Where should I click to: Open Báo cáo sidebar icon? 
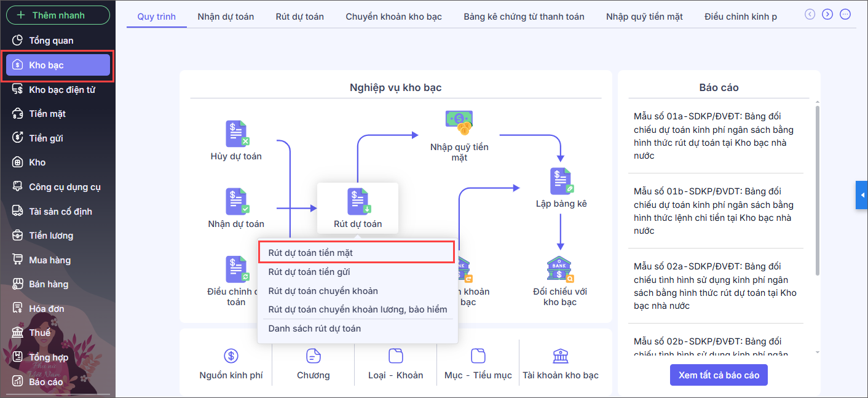click(18, 382)
